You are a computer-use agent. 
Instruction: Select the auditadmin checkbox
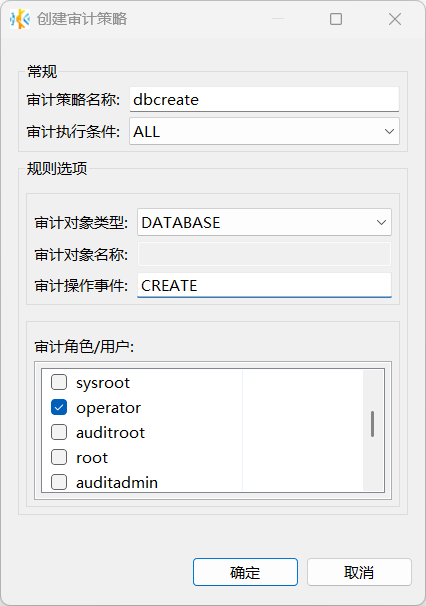(x=59, y=482)
